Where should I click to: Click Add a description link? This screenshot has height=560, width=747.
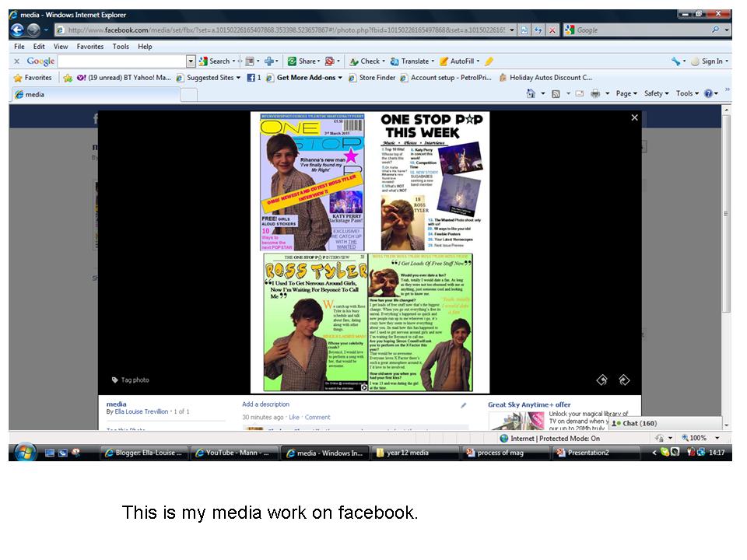click(x=265, y=404)
